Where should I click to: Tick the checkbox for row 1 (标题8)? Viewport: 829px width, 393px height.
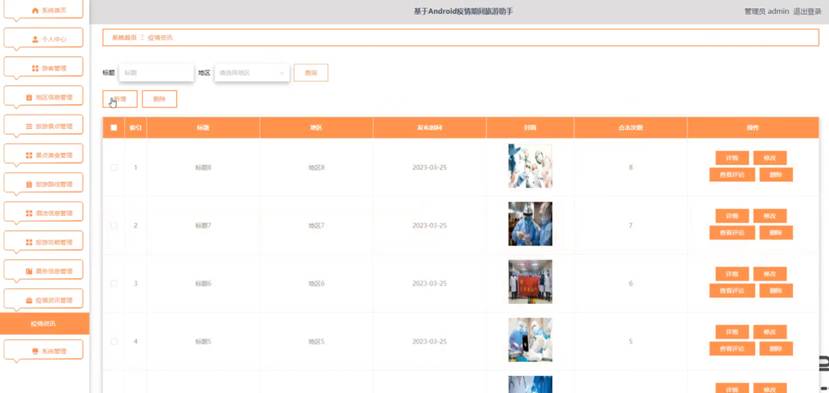[x=114, y=167]
